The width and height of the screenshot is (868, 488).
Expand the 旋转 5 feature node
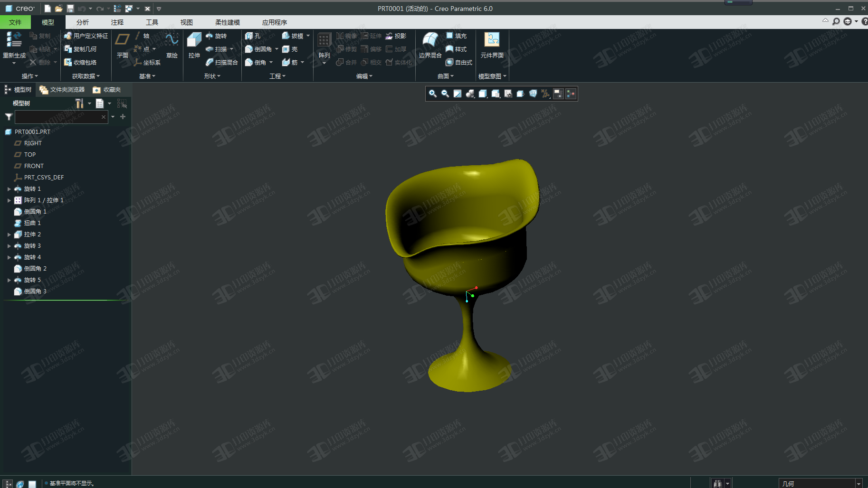tap(9, 280)
